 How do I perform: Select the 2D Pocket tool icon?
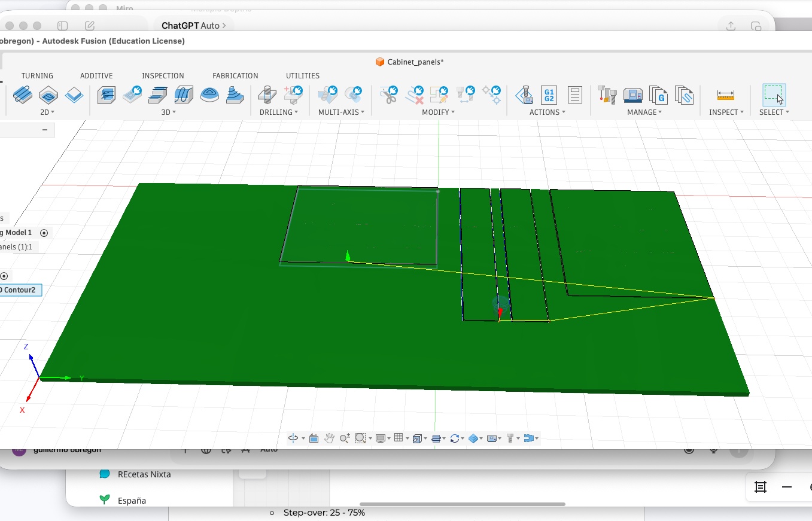click(48, 95)
